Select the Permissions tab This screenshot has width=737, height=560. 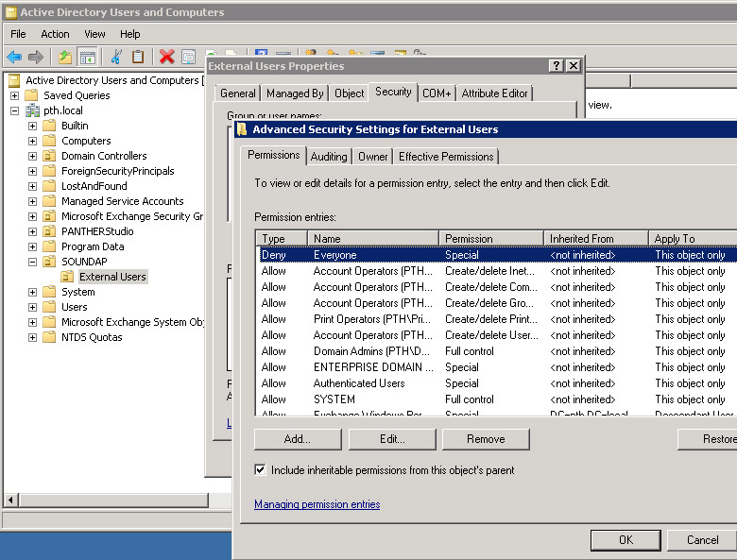click(x=274, y=155)
